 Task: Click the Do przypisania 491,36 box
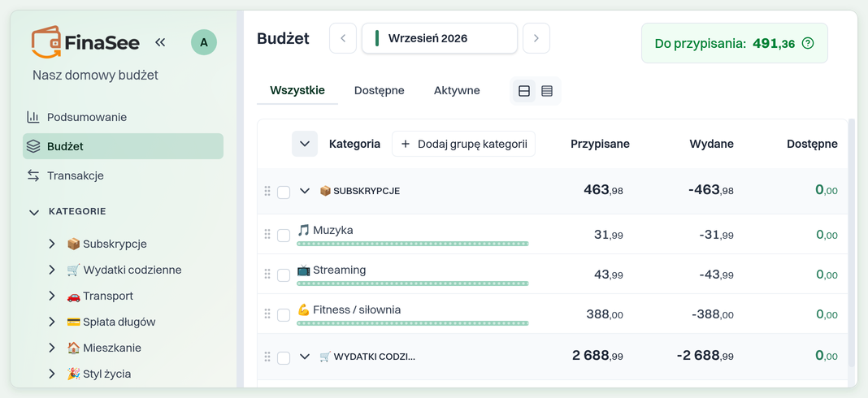[735, 43]
